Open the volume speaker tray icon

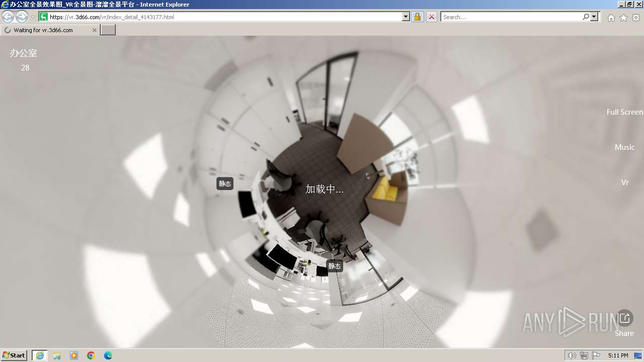(x=572, y=355)
